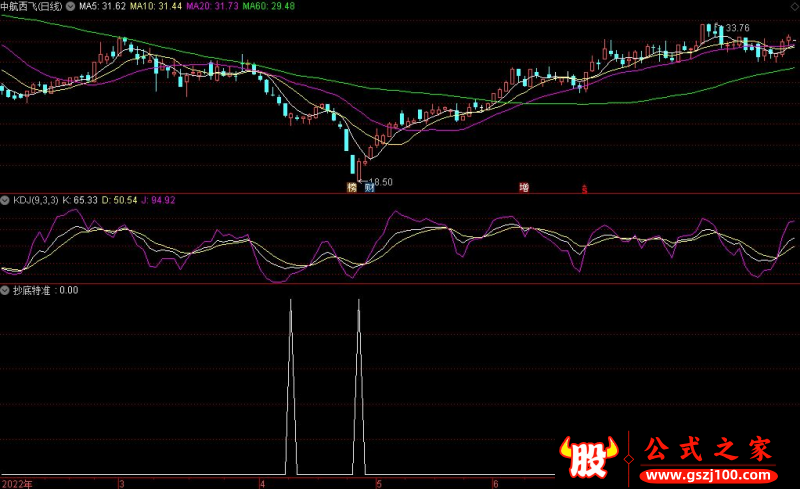Click the red 增 event marker
800x489 pixels.
524,187
